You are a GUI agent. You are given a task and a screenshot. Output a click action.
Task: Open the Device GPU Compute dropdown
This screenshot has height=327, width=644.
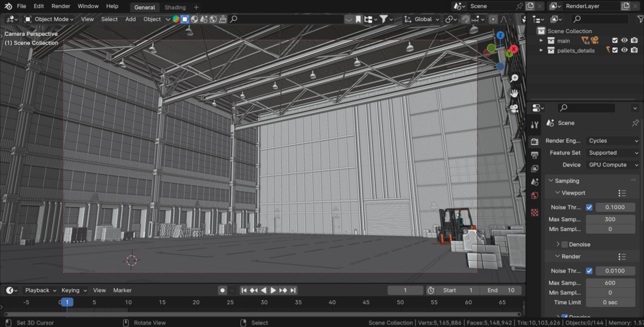(613, 164)
